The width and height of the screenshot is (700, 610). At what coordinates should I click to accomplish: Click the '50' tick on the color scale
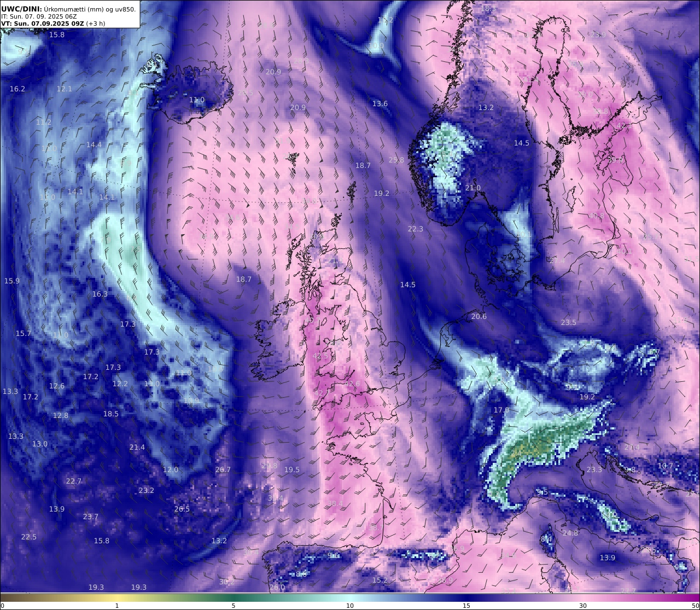(696, 605)
